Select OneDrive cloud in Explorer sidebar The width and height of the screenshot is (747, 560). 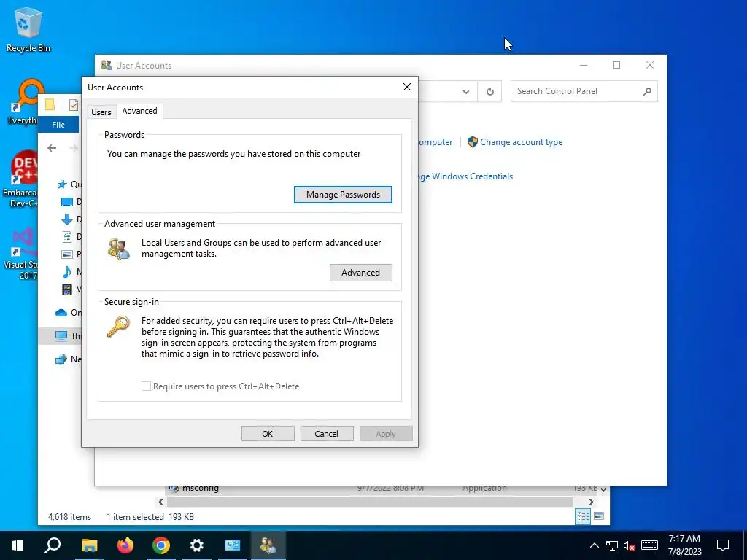pyautogui.click(x=61, y=312)
